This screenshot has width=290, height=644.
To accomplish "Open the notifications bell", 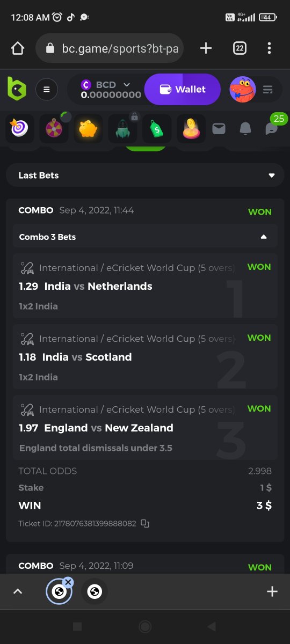I will [245, 129].
